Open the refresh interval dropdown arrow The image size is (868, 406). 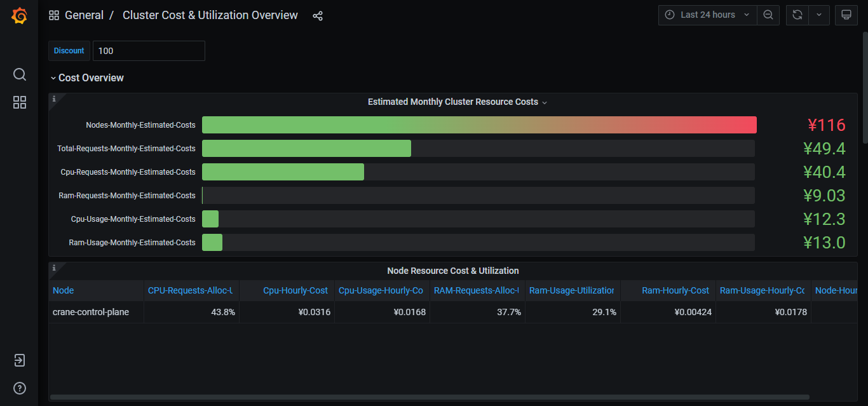tap(819, 15)
